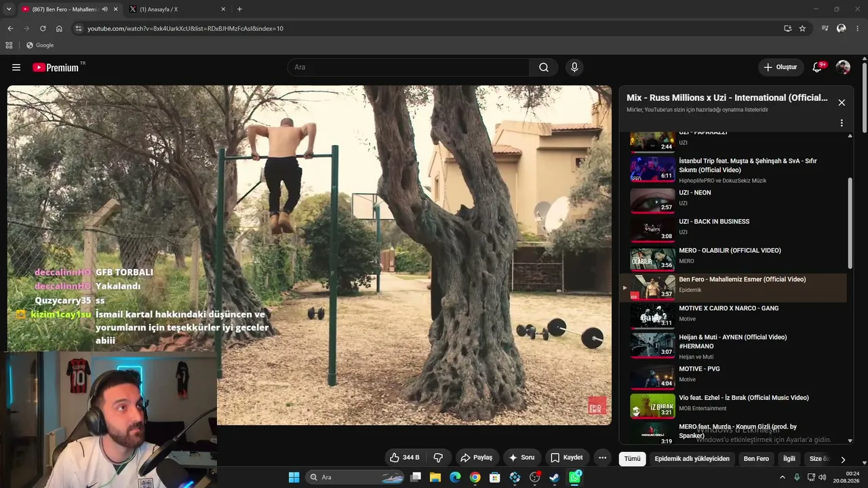
Task: Select the current Ben Fero - Mahallemiz Esmer item
Action: 733,287
